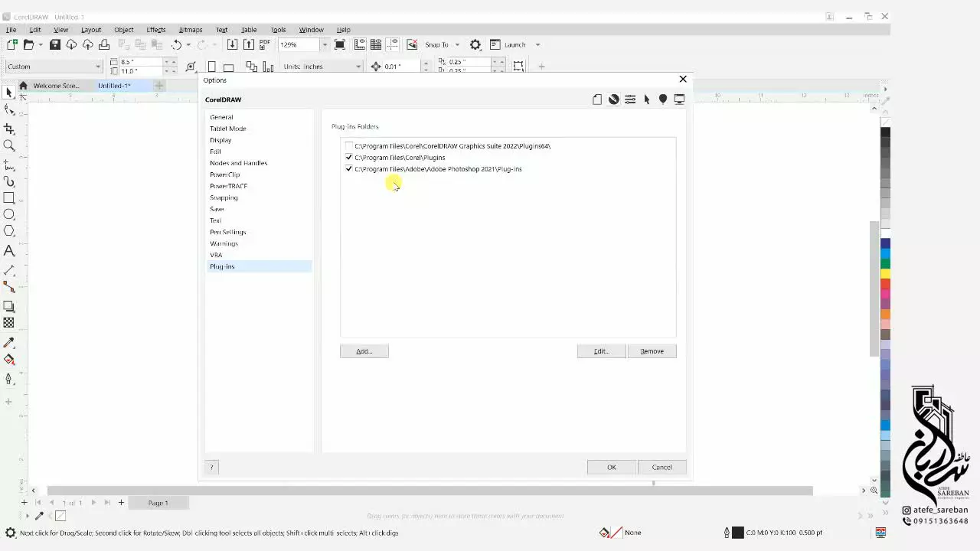
Task: Select the Zoom tool in the toolbox
Action: click(9, 145)
